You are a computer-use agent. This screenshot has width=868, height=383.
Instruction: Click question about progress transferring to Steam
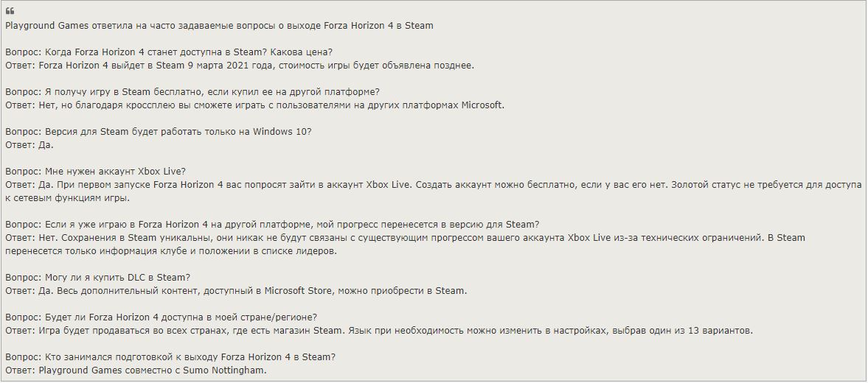[272, 225]
